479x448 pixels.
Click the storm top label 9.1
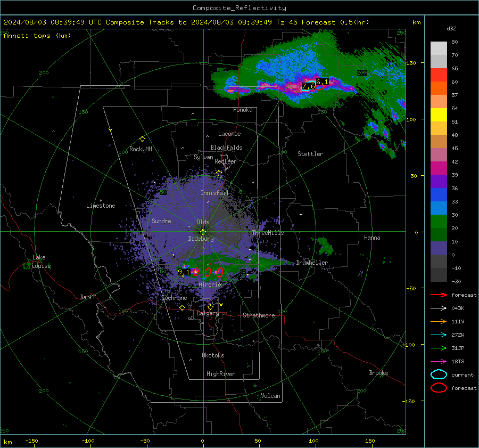click(184, 272)
